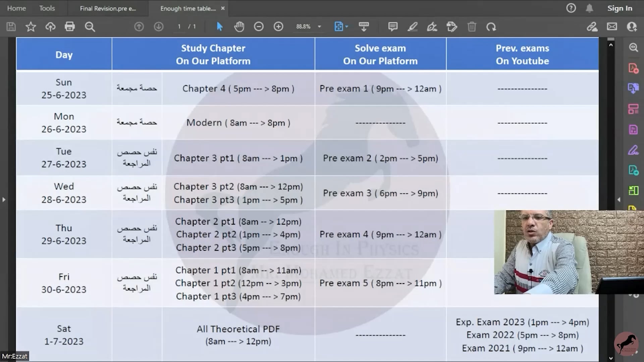644x362 pixels.
Task: Expand the left navigation pane arrow
Action: click(x=4, y=200)
